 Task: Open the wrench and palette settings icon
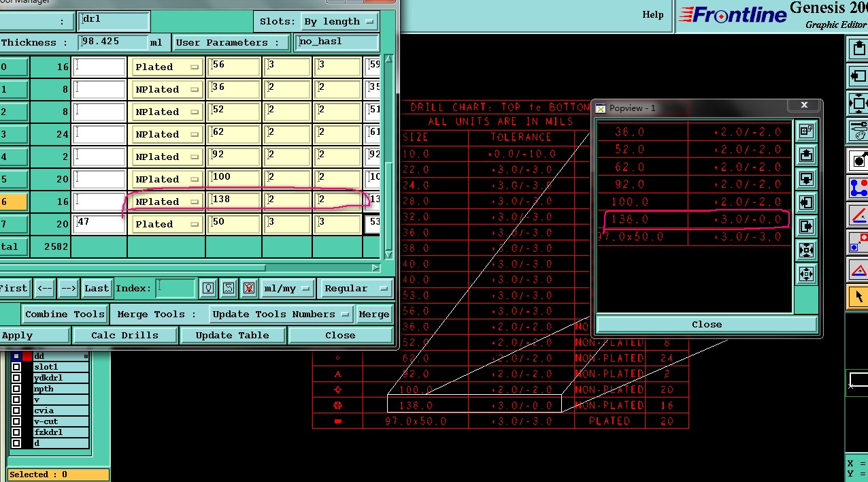(x=858, y=130)
